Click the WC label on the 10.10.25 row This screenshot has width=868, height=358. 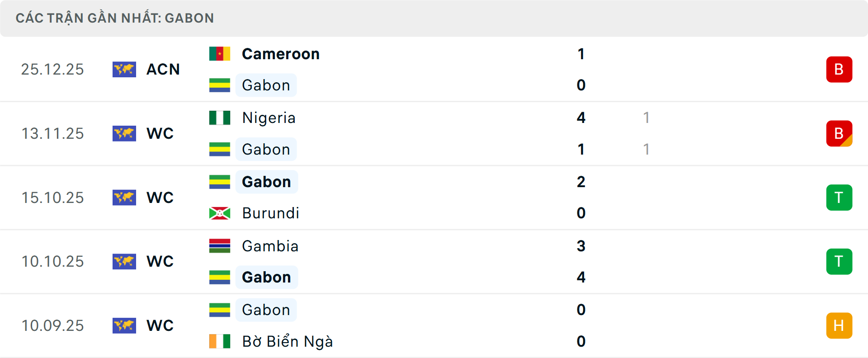pos(160,261)
